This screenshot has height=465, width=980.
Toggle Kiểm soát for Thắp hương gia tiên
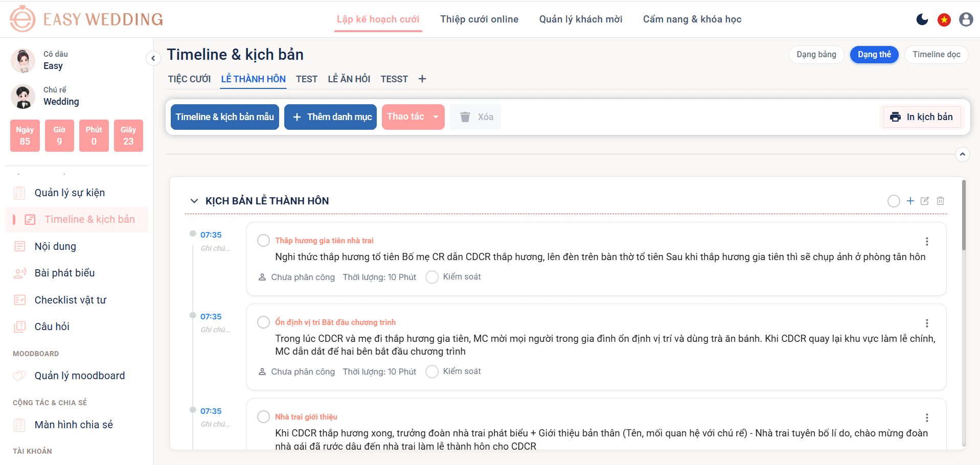(x=432, y=277)
